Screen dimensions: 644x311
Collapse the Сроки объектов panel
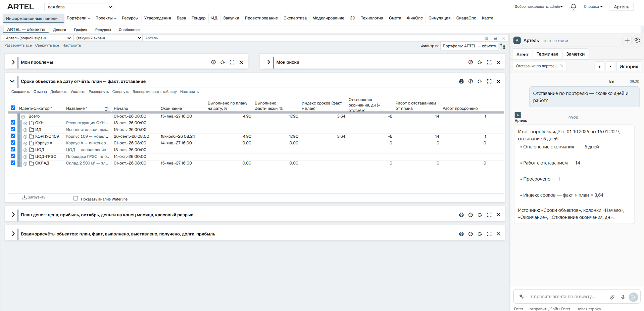(12, 81)
